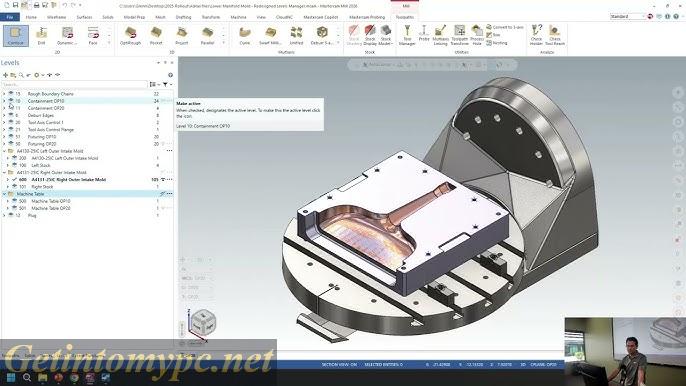The height and width of the screenshot is (386, 686).
Task: Choose the Drill toolpath icon
Action: [x=42, y=36]
